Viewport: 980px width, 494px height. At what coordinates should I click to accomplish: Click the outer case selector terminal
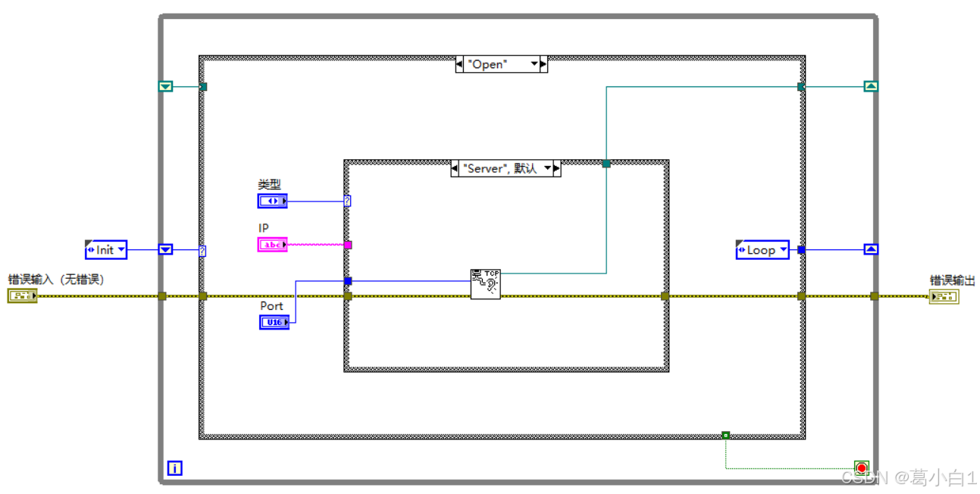coord(202,251)
